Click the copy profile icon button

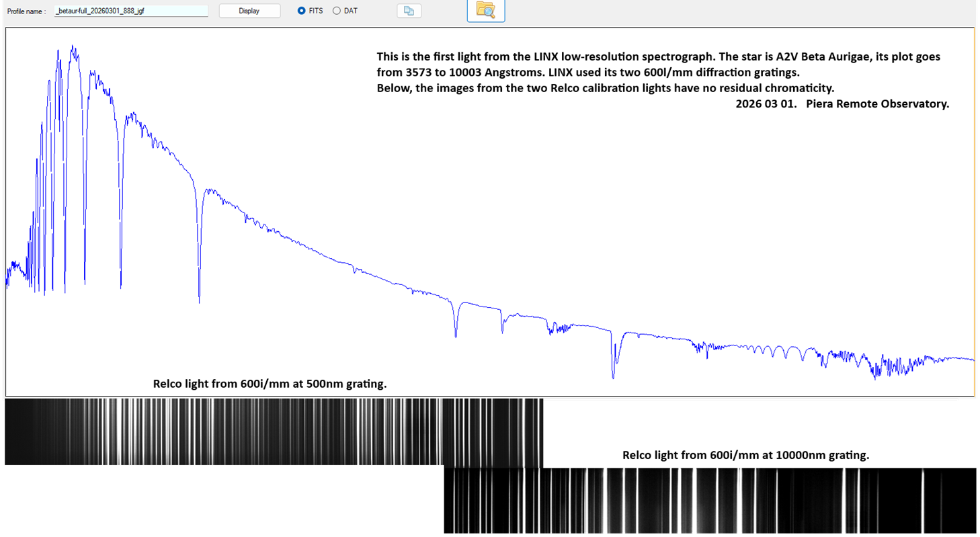(409, 11)
